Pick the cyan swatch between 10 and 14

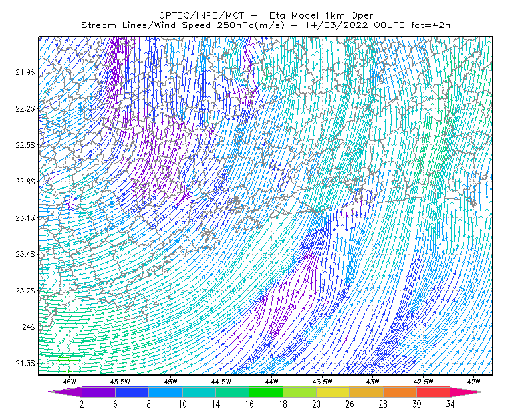[x=199, y=392]
